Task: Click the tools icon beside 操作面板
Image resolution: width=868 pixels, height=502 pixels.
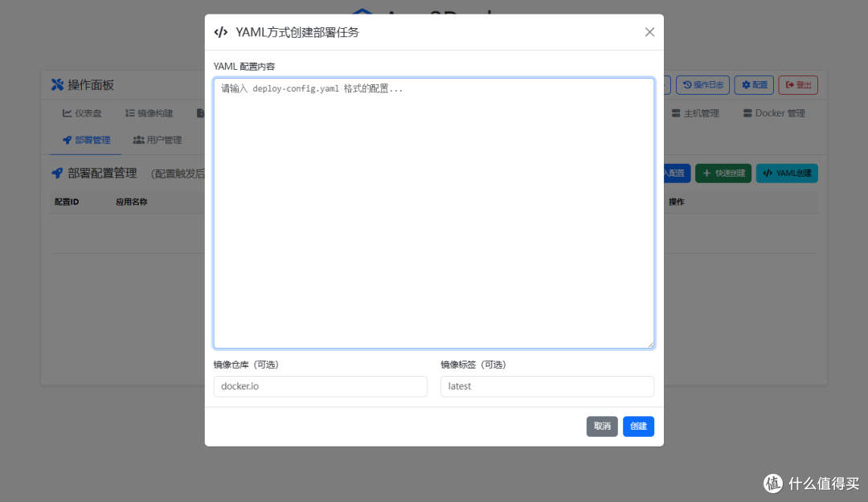Action: pos(57,84)
